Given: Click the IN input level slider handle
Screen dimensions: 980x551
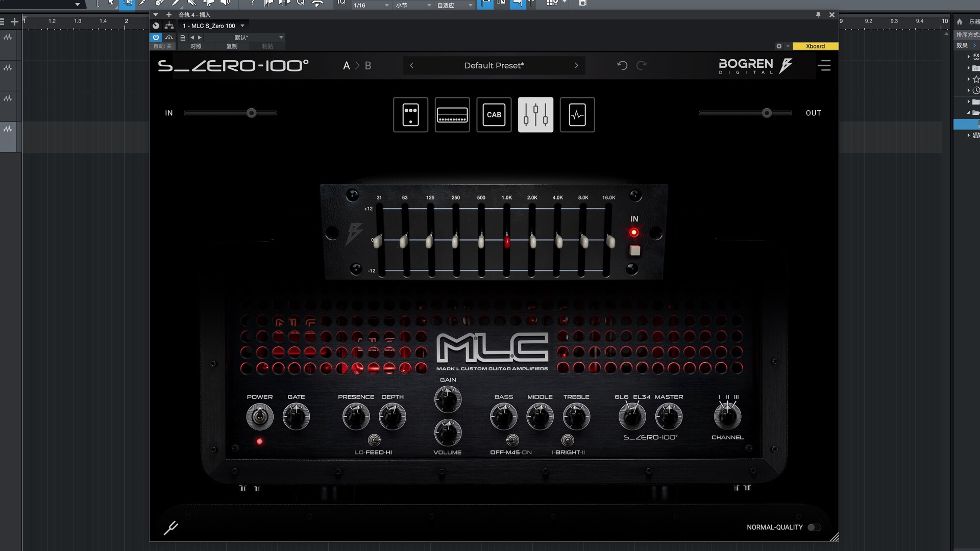Looking at the screenshot, I should (x=251, y=113).
